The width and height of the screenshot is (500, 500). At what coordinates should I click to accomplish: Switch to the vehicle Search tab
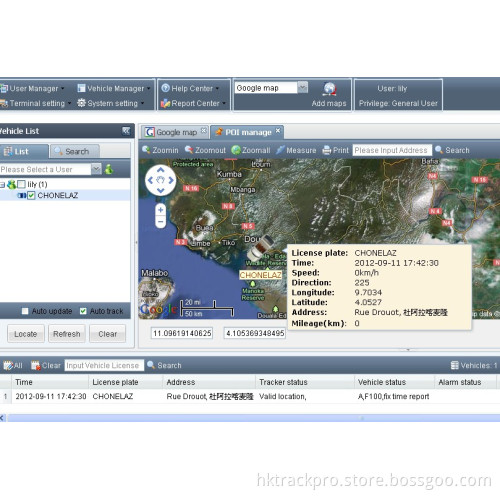click(75, 151)
